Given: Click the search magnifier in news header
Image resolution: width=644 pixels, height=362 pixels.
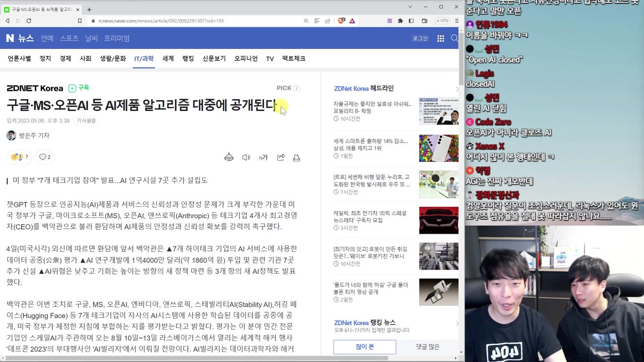Looking at the screenshot, I should click(x=454, y=38).
